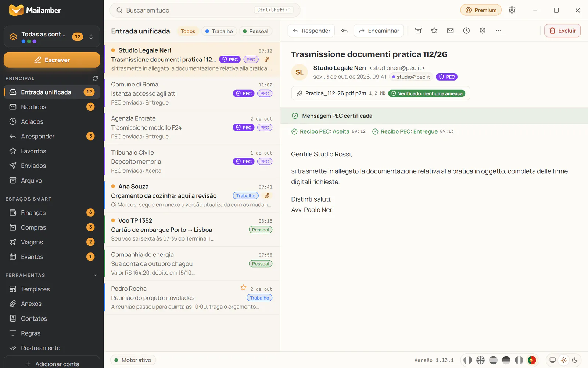Collapse the Ferramentas section with its chevron
588x368 pixels.
pyautogui.click(x=96, y=275)
